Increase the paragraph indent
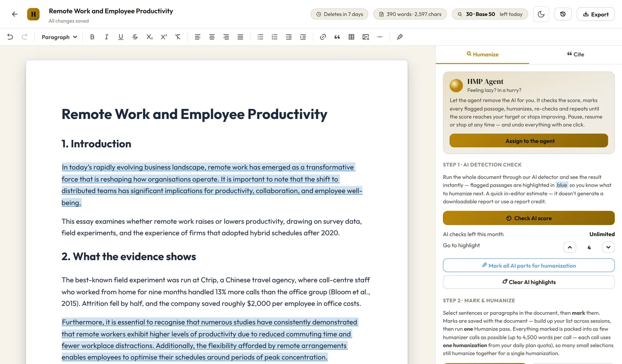Image resolution: width=622 pixels, height=364 pixels. (303, 37)
